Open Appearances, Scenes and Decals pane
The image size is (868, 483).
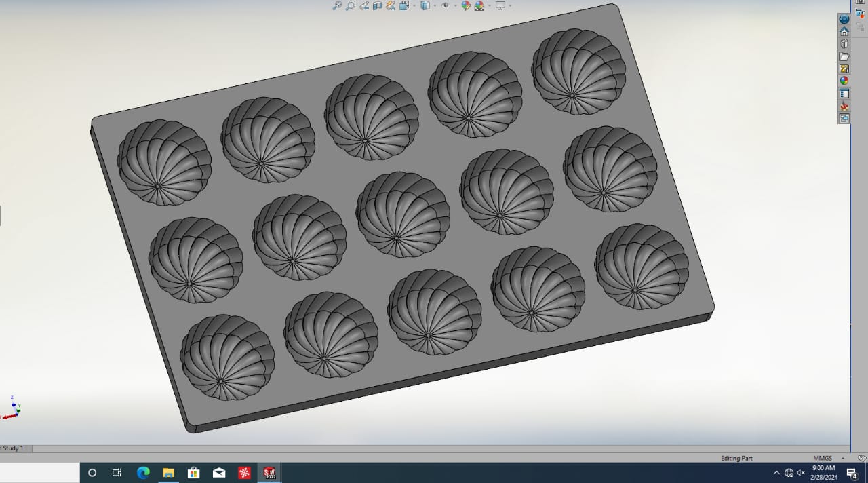[844, 81]
